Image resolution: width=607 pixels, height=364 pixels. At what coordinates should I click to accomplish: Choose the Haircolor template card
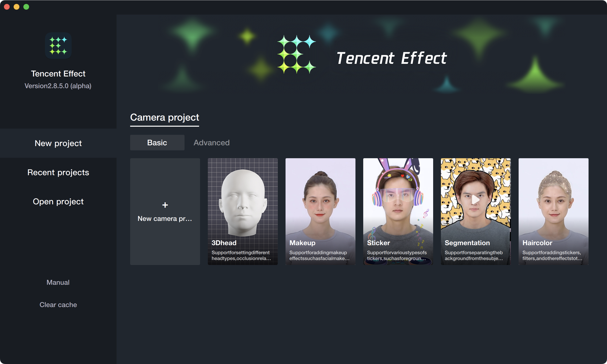click(553, 211)
